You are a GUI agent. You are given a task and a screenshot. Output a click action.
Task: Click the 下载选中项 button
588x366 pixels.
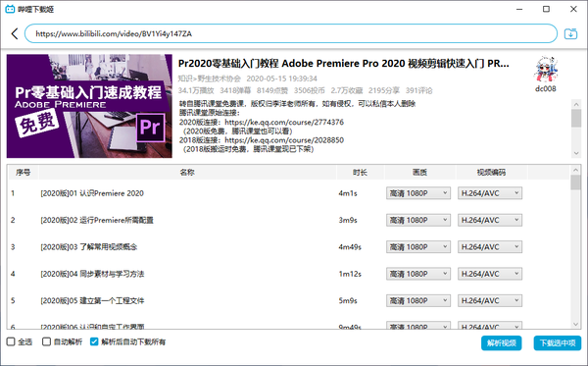pyautogui.click(x=558, y=342)
